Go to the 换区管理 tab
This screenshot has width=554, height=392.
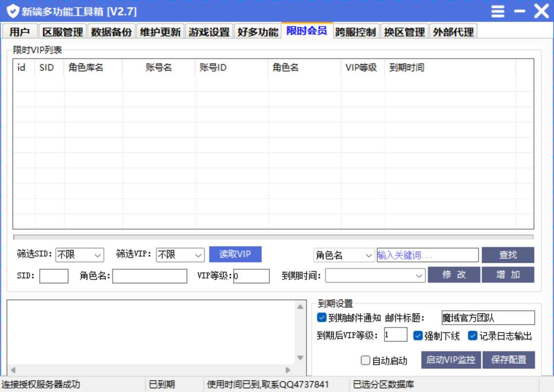[x=404, y=32]
